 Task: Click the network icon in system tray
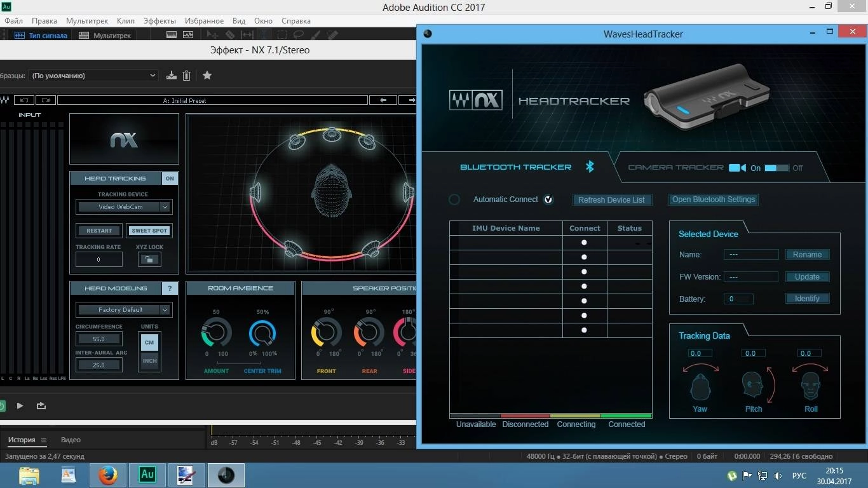pyautogui.click(x=763, y=475)
